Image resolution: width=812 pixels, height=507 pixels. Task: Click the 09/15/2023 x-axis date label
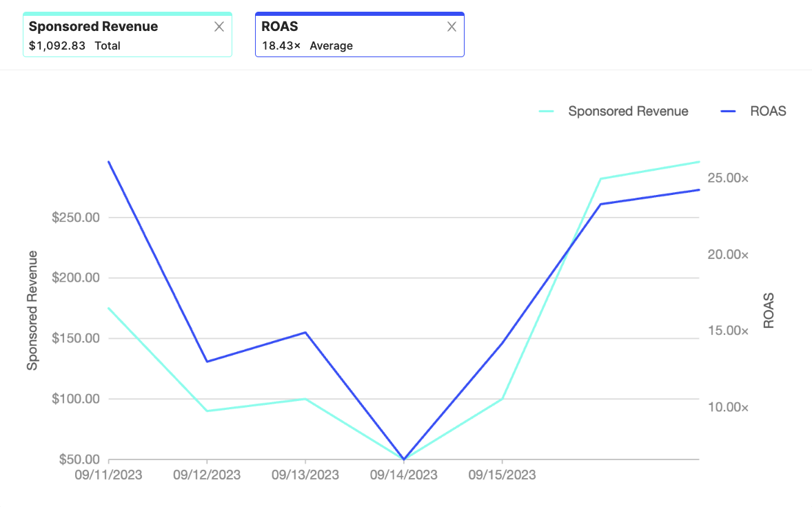[x=502, y=475]
